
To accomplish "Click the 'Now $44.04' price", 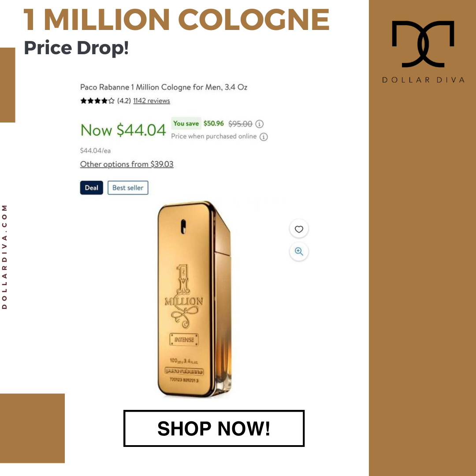I will point(123,130).
